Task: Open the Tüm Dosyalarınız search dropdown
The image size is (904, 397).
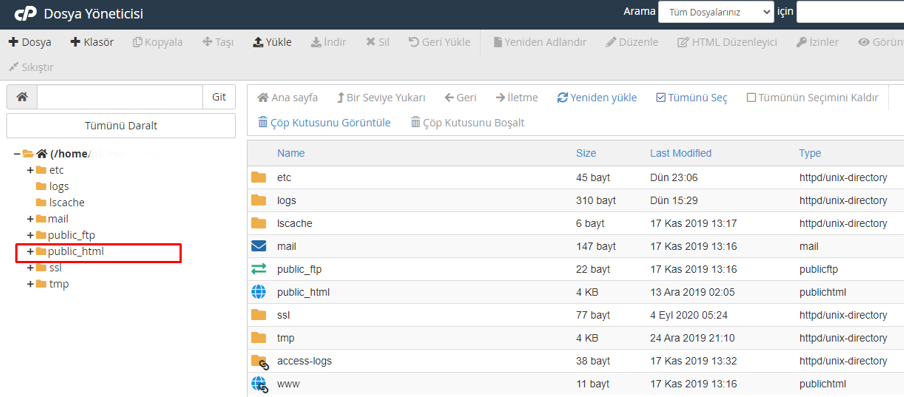Action: [x=715, y=12]
